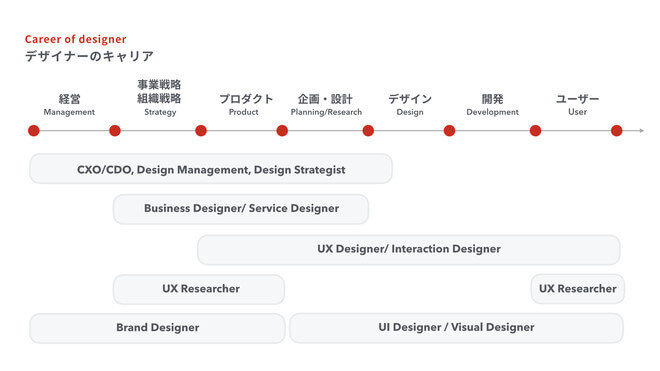
Task: Click the red dot between Planning/Research and Design
Action: (368, 131)
